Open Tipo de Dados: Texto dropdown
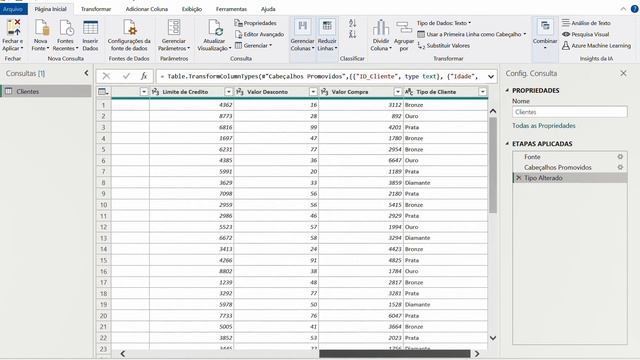This screenshot has width=640, height=360. point(444,23)
